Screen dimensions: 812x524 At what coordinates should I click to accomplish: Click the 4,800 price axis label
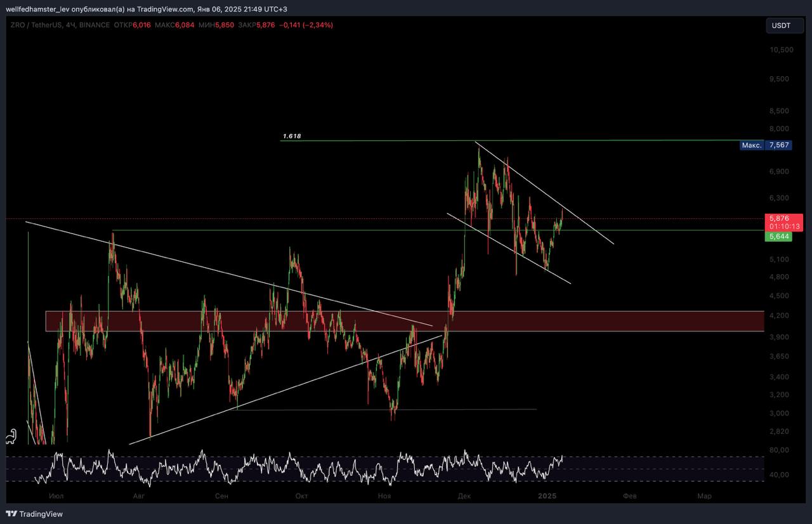(x=780, y=277)
